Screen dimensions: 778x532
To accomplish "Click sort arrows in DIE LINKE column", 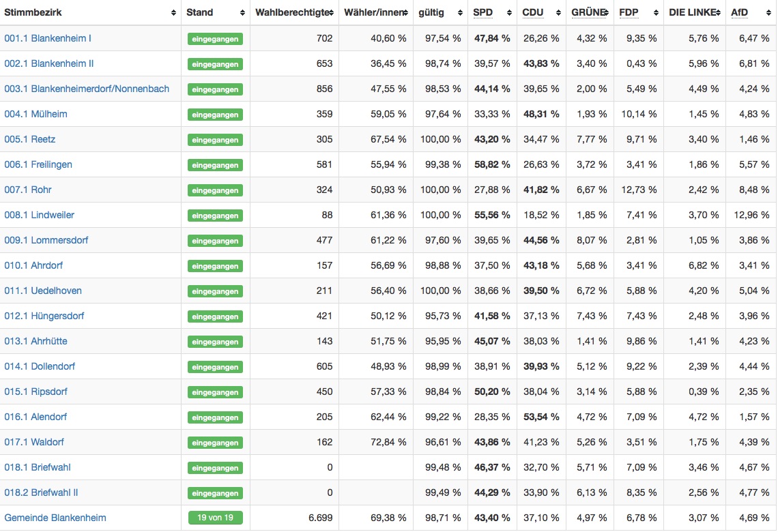I will [x=717, y=13].
